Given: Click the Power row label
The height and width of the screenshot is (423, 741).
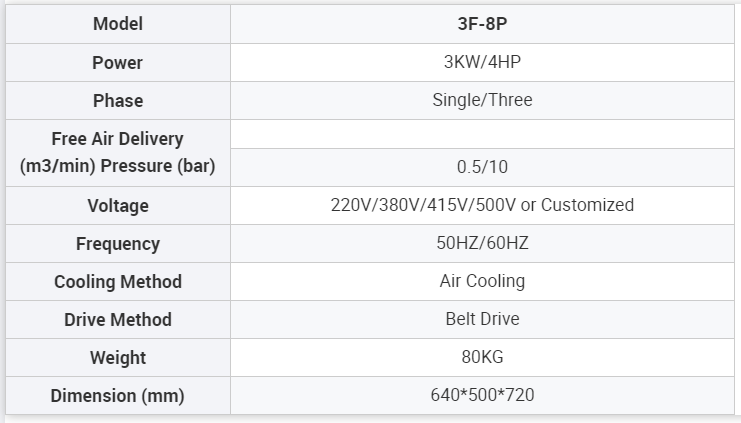Looking at the screenshot, I should coord(118,63).
